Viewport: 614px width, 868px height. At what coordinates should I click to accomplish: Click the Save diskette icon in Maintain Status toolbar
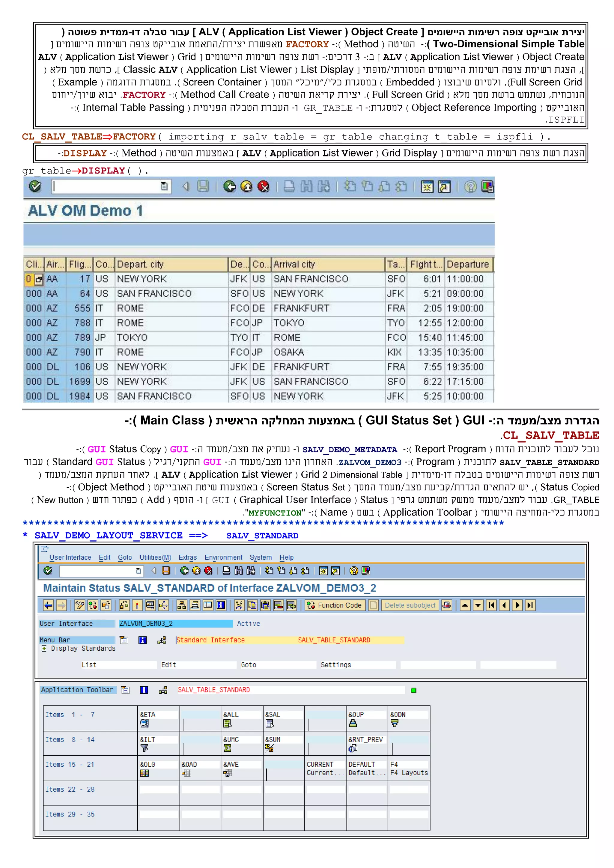click(x=166, y=570)
